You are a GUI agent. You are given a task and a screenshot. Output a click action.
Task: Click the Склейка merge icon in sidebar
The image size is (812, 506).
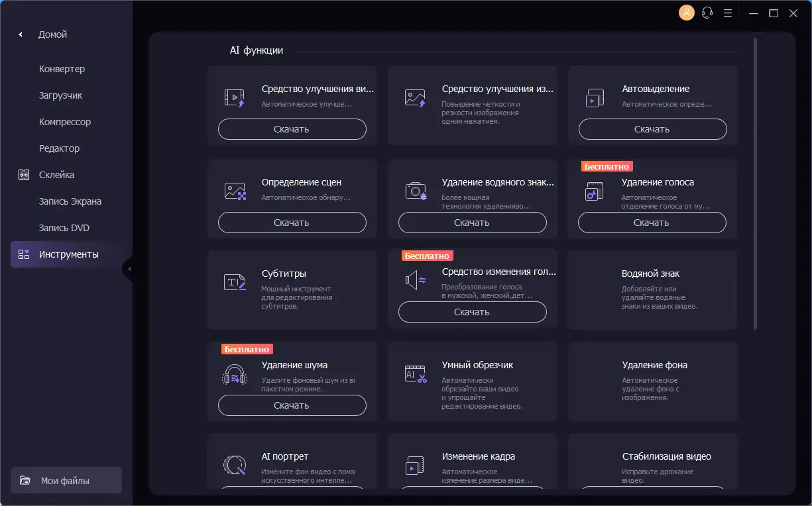tap(24, 175)
